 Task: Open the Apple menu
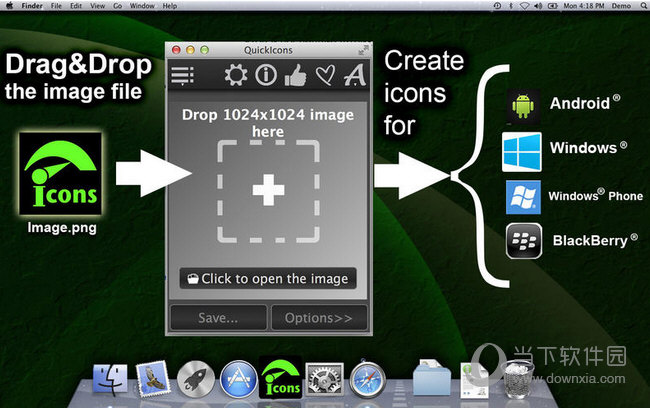pyautogui.click(x=9, y=6)
